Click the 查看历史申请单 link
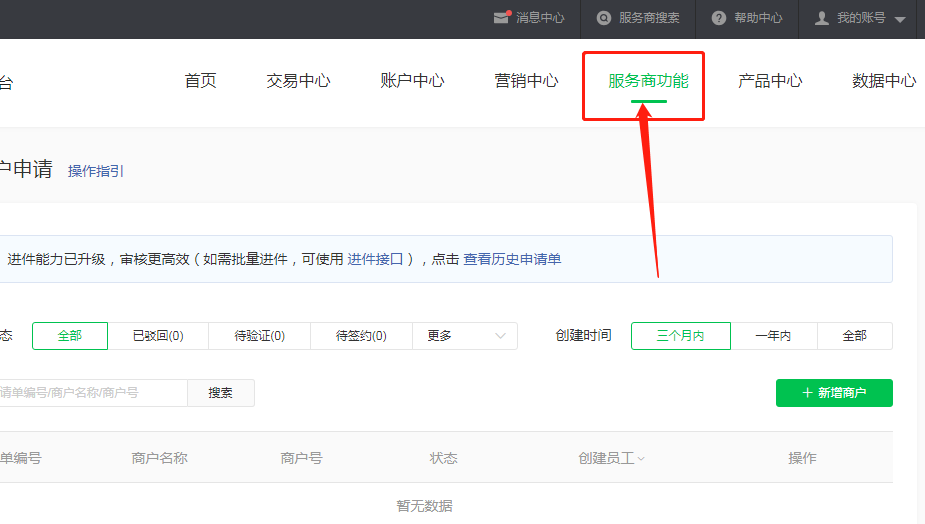 point(512,259)
